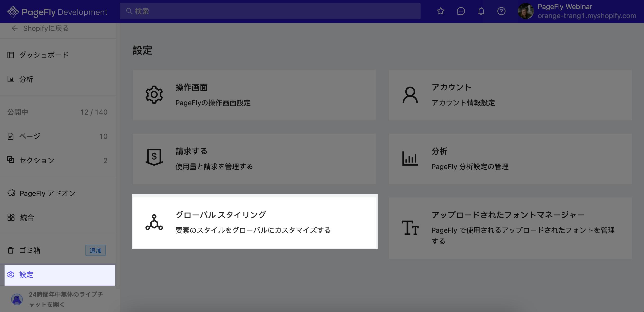Image resolution: width=644 pixels, height=312 pixels.
Task: Click the PageFly アドオン puzzle icon
Action: [11, 193]
